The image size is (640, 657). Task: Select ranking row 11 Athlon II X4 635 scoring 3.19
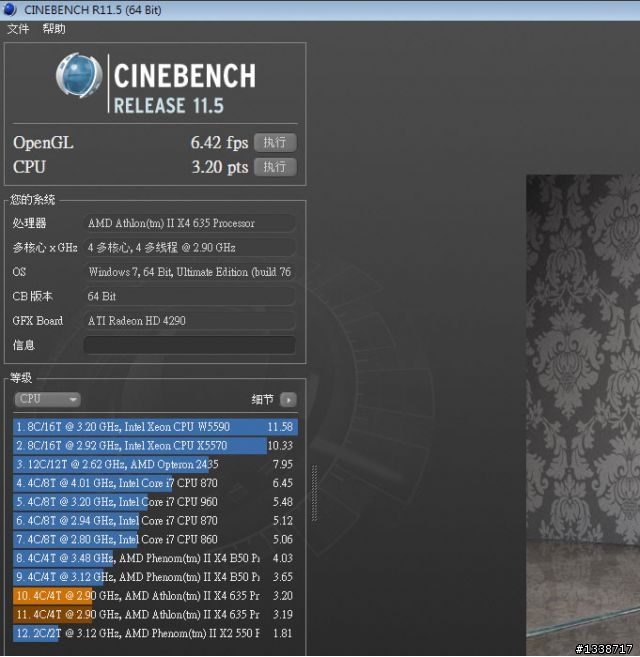[155, 615]
